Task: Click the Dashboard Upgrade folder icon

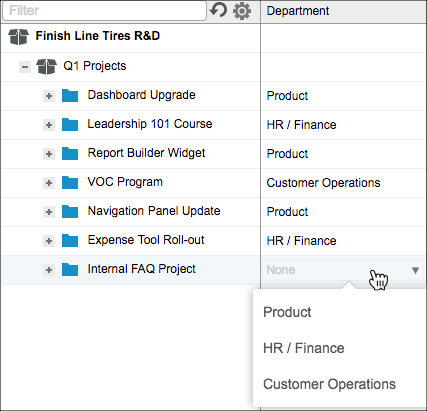Action: tap(70, 96)
